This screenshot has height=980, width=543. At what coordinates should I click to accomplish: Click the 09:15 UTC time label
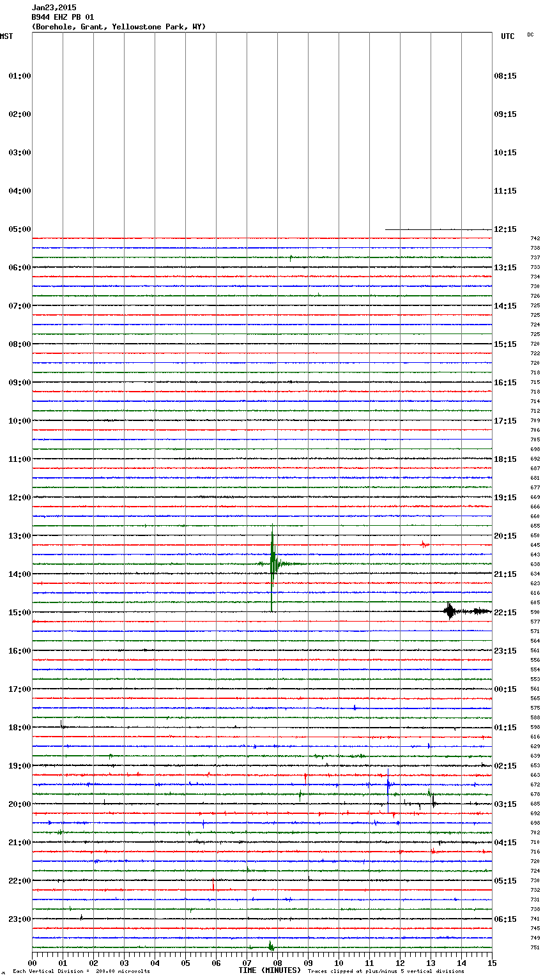tap(505, 114)
